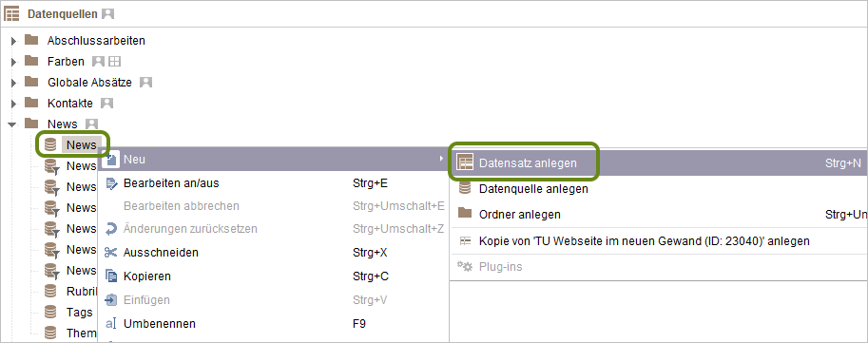This screenshot has height=343, width=868.
Task: Click the Tags data source icon
Action: pos(50,312)
